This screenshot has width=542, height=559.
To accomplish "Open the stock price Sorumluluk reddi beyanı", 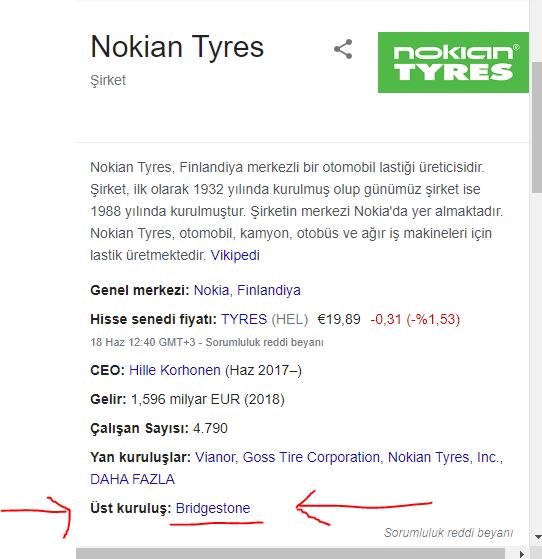I will coord(264,342).
